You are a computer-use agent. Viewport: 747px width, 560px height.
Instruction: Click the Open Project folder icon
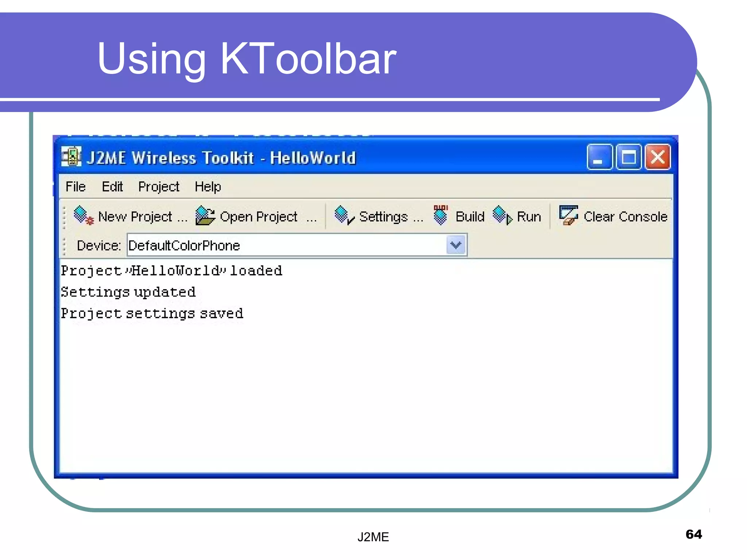205,215
